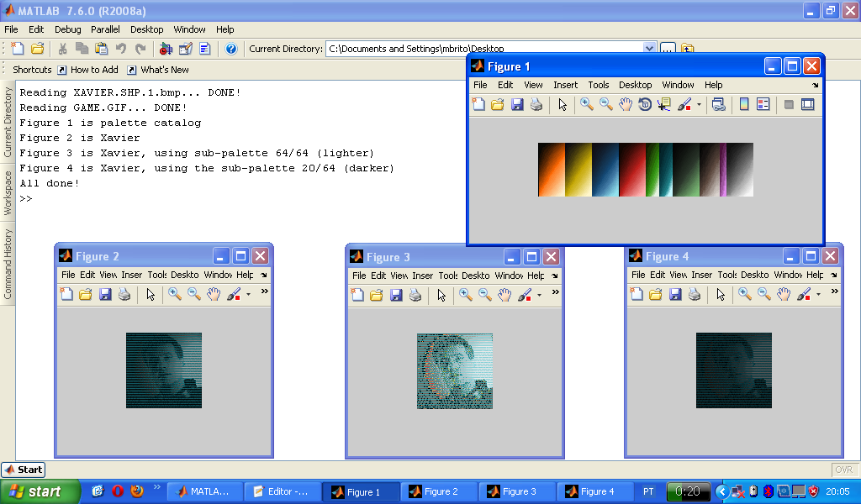Open Simulink from MATLAB main toolbar
861x504 pixels.
point(166,49)
